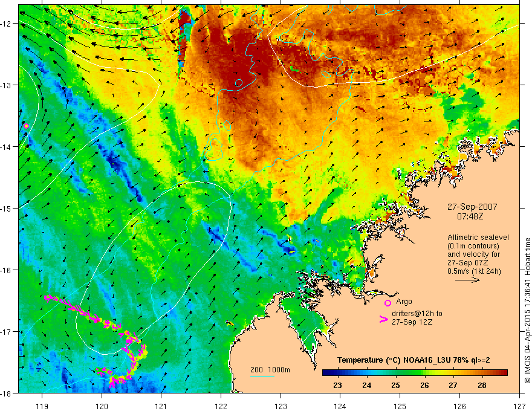Click the longitude axis label '122'
The image size is (532, 411).
221,406
